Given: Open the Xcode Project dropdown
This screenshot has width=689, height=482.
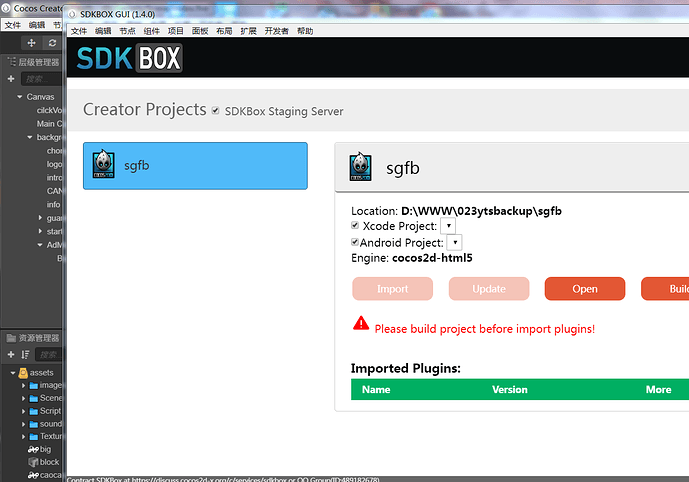Looking at the screenshot, I should tap(448, 225).
